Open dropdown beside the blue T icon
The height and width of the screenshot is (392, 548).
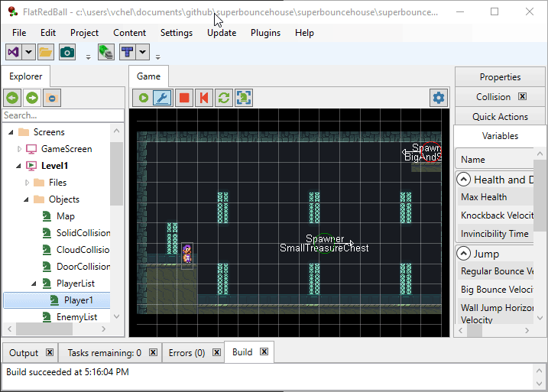tap(142, 53)
